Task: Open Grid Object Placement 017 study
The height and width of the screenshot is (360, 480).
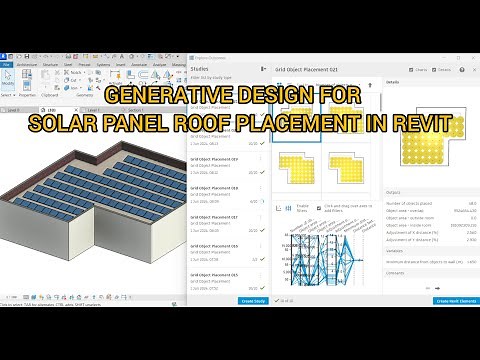Action: (x=227, y=224)
